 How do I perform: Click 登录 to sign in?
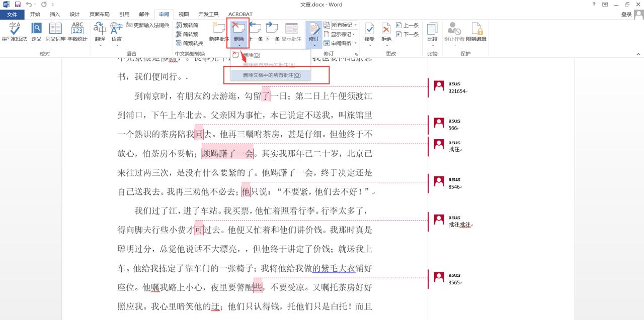[626, 15]
